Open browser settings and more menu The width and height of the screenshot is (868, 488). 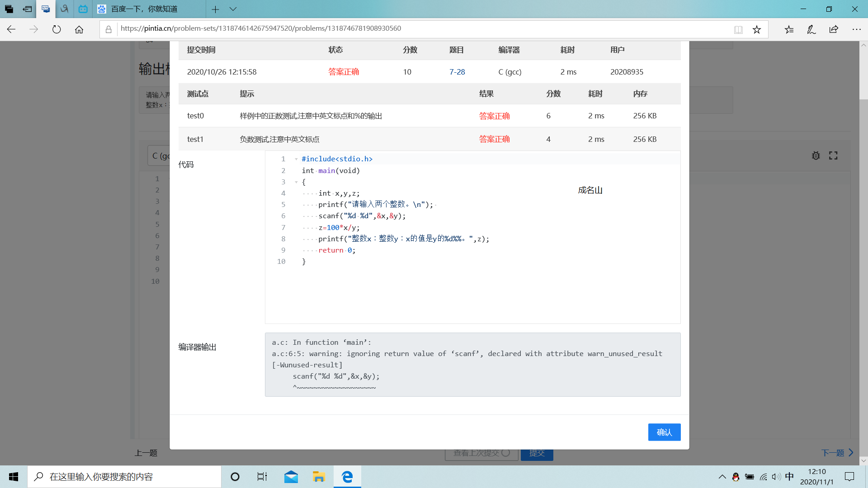pyautogui.click(x=856, y=29)
